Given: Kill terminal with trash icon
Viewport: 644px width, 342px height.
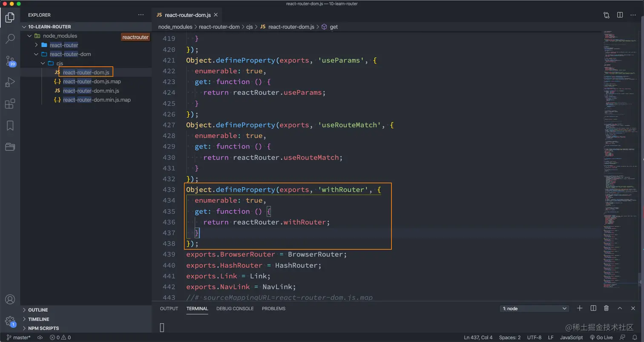Looking at the screenshot, I should click(607, 308).
